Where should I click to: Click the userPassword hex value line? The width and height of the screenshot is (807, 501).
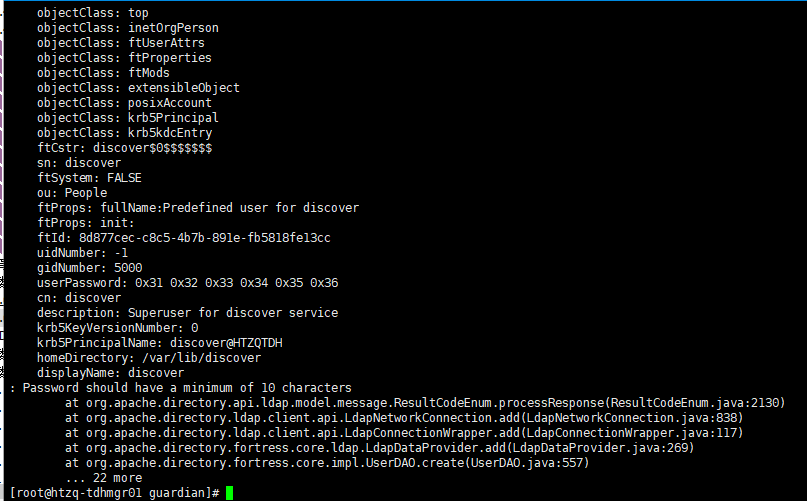pos(187,283)
